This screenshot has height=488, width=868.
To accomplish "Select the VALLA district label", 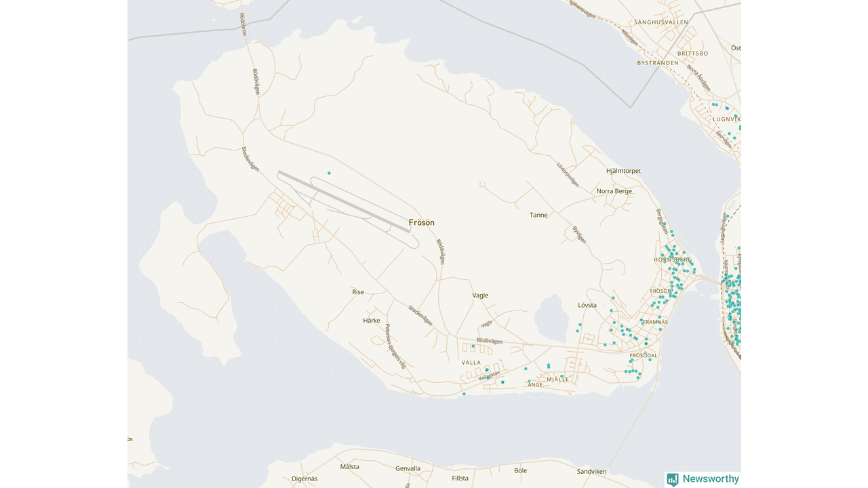I will tap(471, 363).
